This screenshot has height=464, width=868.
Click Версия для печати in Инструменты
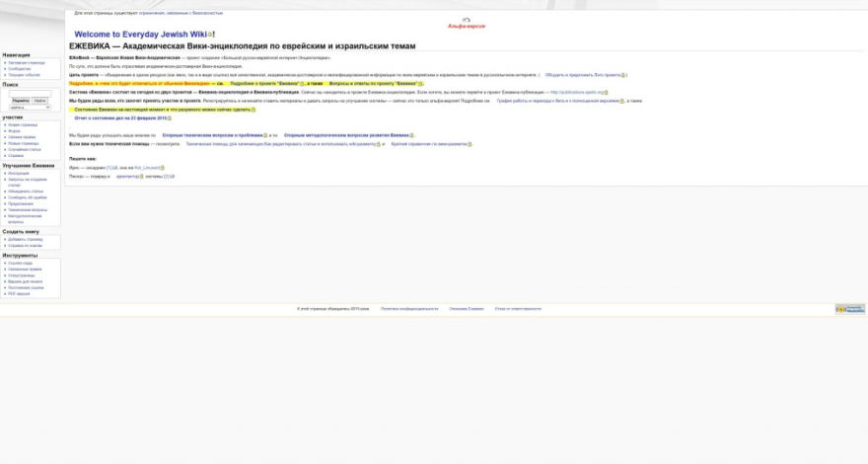tap(24, 281)
